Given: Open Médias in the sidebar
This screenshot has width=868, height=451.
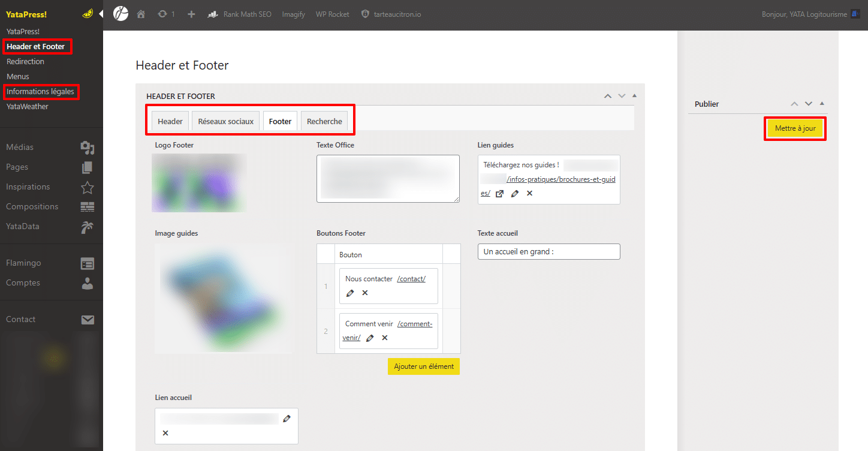Looking at the screenshot, I should [x=20, y=147].
